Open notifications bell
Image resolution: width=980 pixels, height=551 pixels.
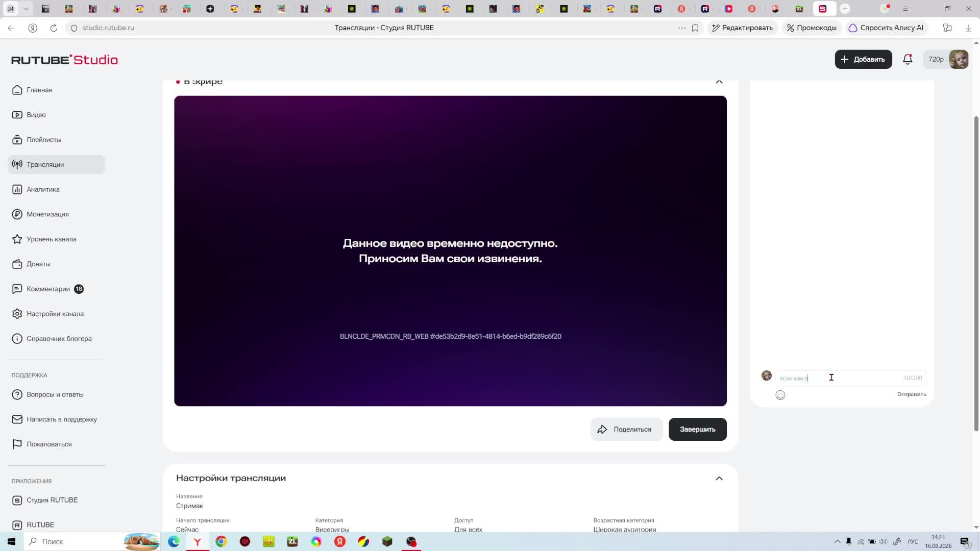[x=908, y=59]
